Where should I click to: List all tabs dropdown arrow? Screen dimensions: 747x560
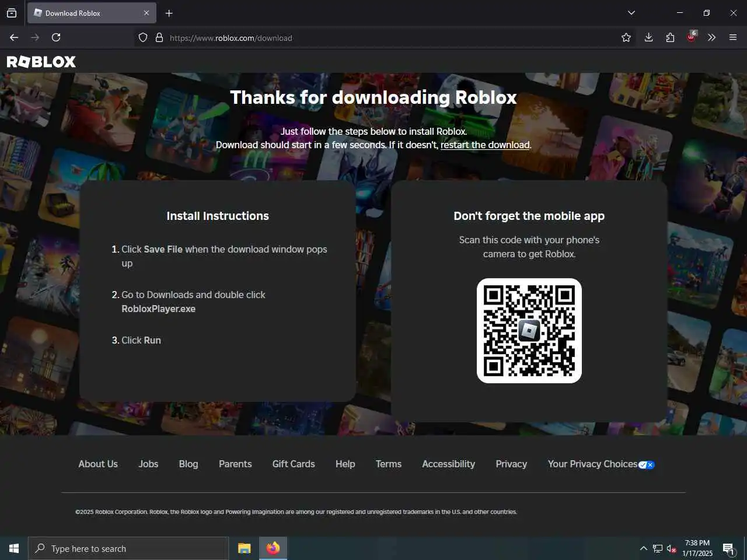[631, 13]
